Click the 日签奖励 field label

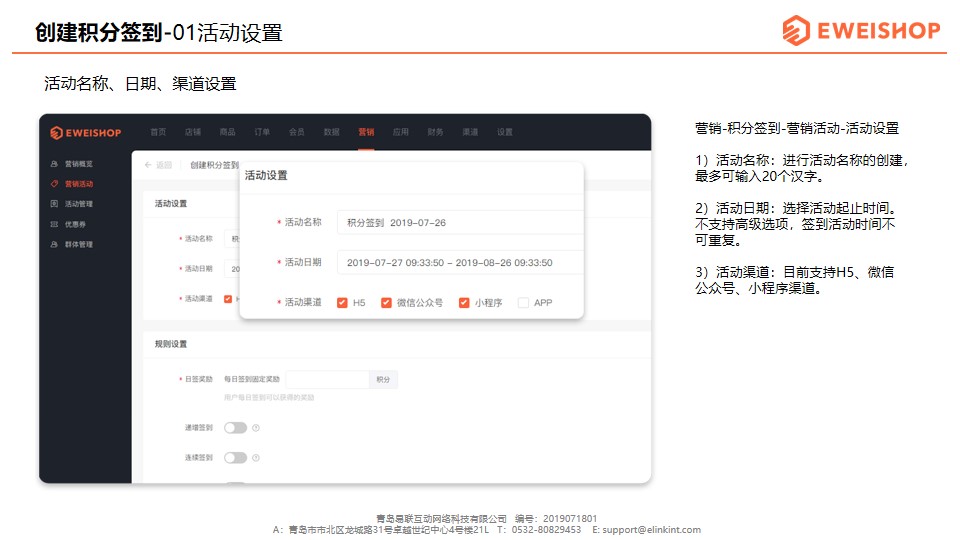click(198, 380)
